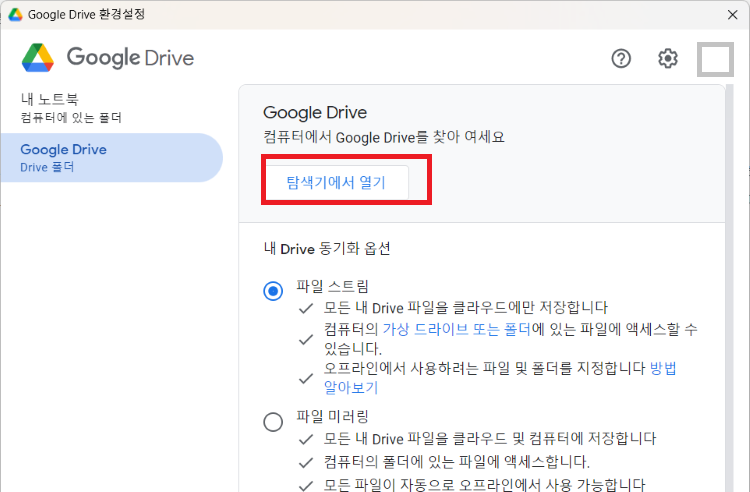Click Google Drive icon in title bar
This screenshot has width=750, height=492.
[15, 14]
